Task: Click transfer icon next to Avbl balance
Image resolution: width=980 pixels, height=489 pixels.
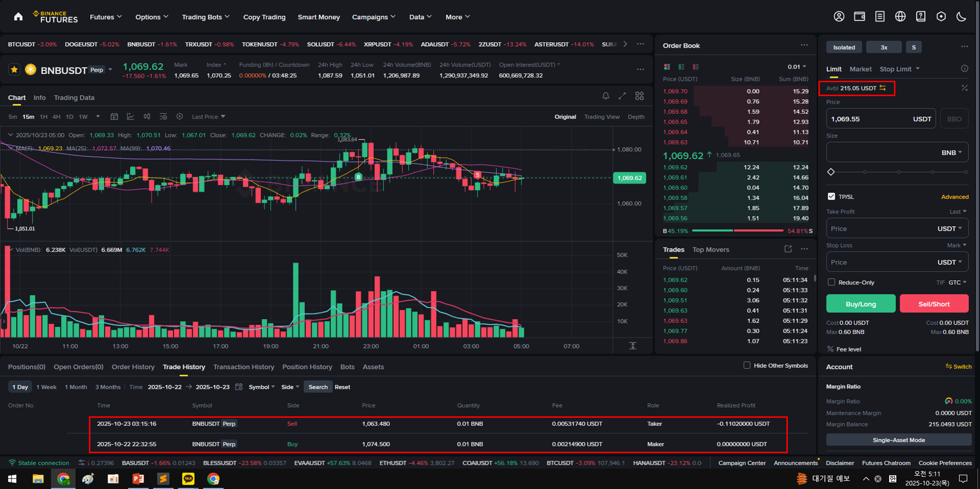Action: coord(882,88)
